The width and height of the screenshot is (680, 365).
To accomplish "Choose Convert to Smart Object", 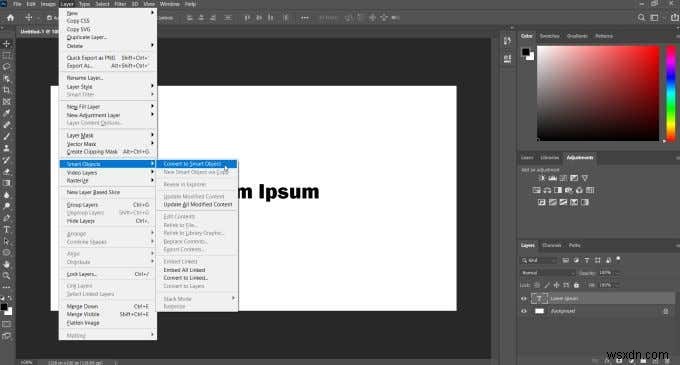I will pyautogui.click(x=196, y=164).
